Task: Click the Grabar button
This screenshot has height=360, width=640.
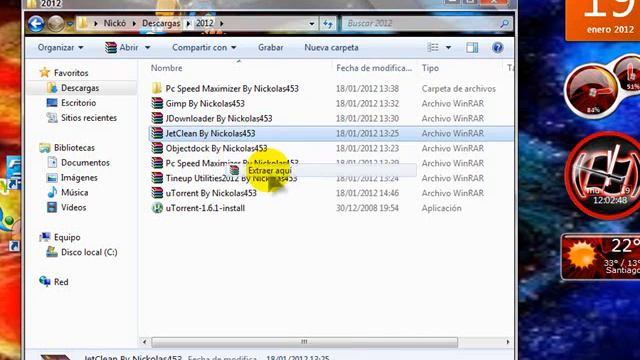Action: [270, 48]
